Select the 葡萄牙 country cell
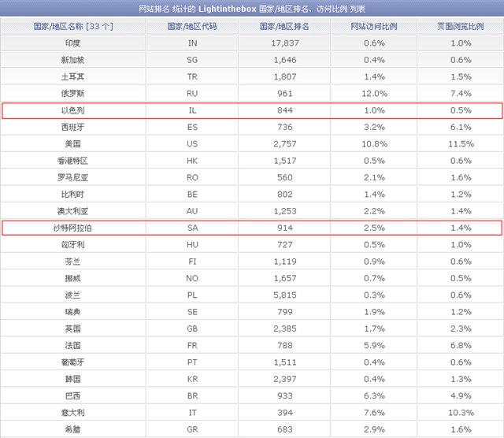504x438 pixels. tap(72, 362)
